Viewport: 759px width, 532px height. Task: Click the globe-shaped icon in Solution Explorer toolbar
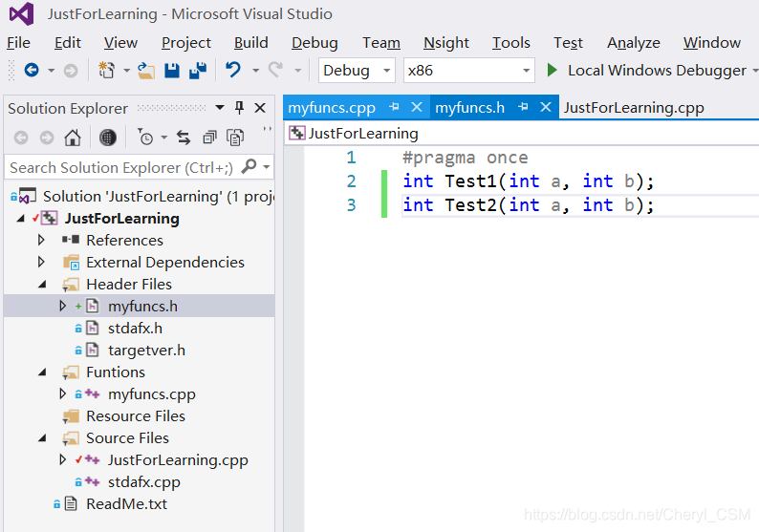pos(107,138)
